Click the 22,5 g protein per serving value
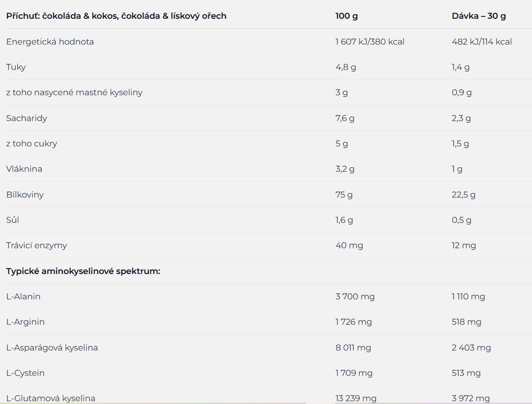 tap(464, 195)
